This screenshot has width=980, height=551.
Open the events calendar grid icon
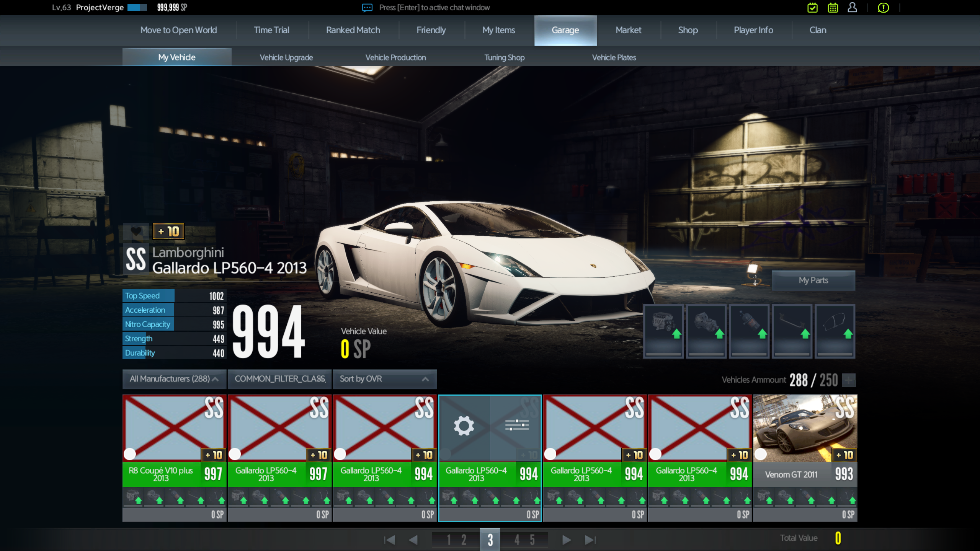(833, 8)
